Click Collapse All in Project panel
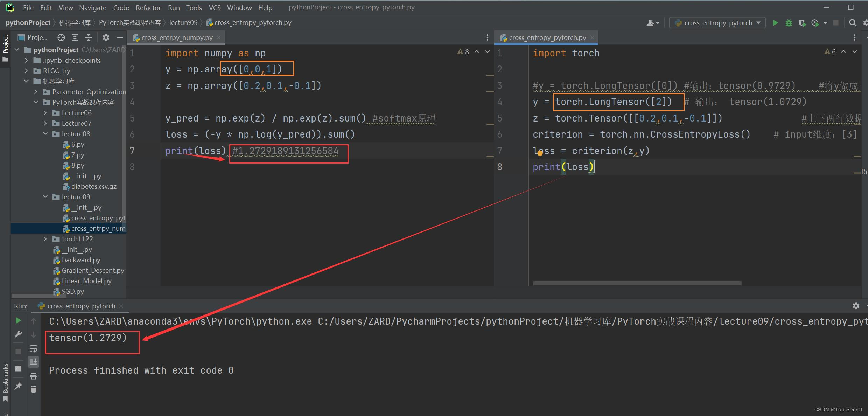 pos(89,37)
